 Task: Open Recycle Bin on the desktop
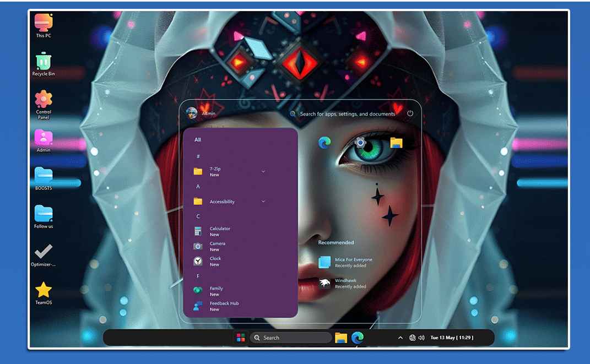[x=44, y=64]
